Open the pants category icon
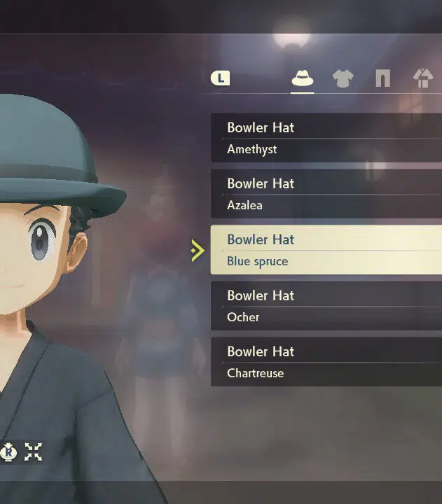This screenshot has height=504, width=442. tap(382, 78)
